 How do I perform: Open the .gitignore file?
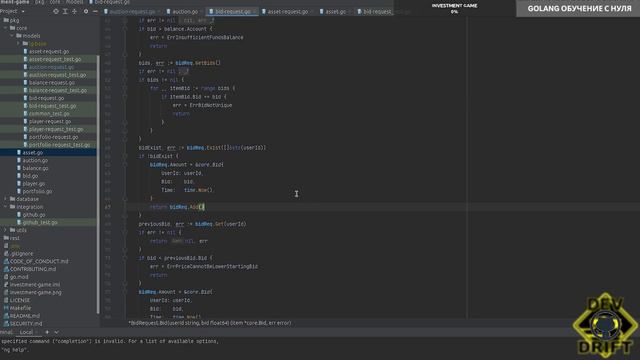(x=22, y=253)
